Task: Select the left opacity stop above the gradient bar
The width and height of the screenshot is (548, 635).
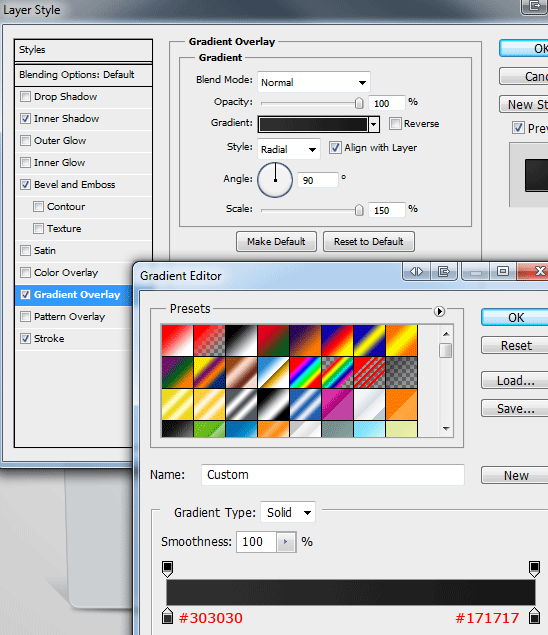Action: point(167,569)
